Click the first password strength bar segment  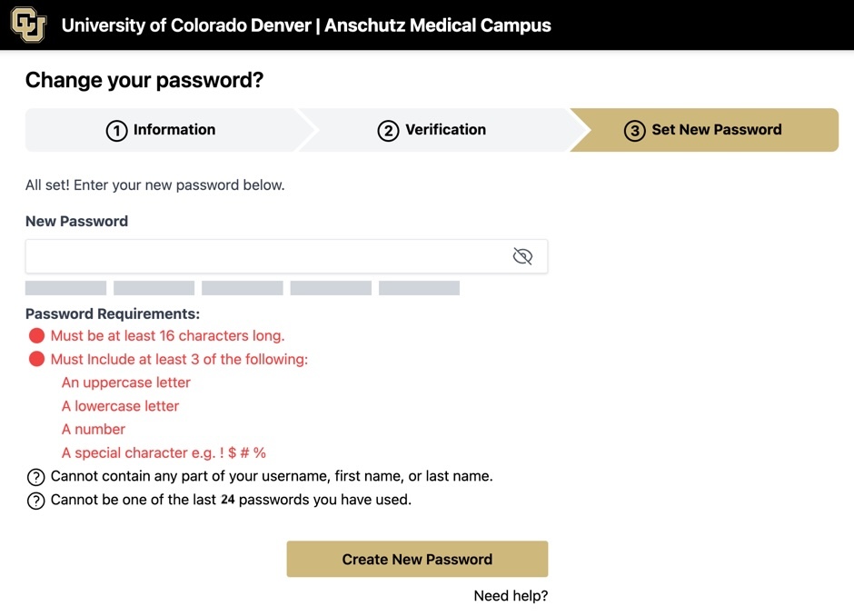pos(66,288)
